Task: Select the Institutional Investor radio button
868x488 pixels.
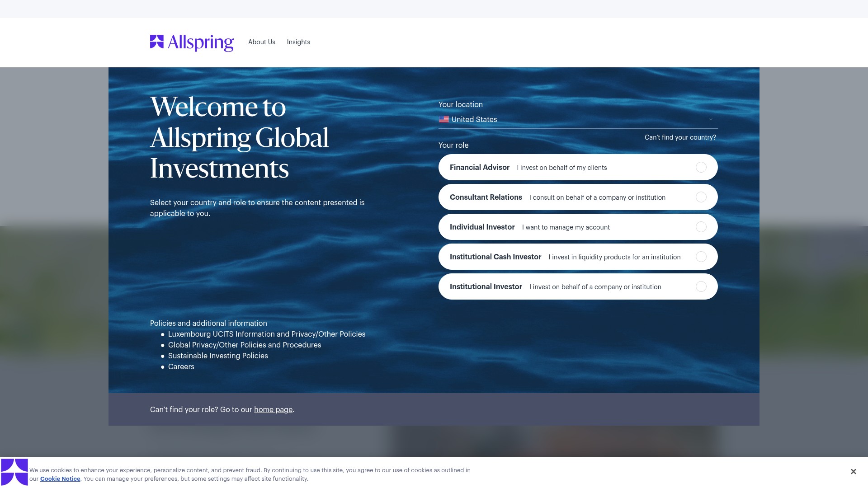Action: tap(701, 287)
